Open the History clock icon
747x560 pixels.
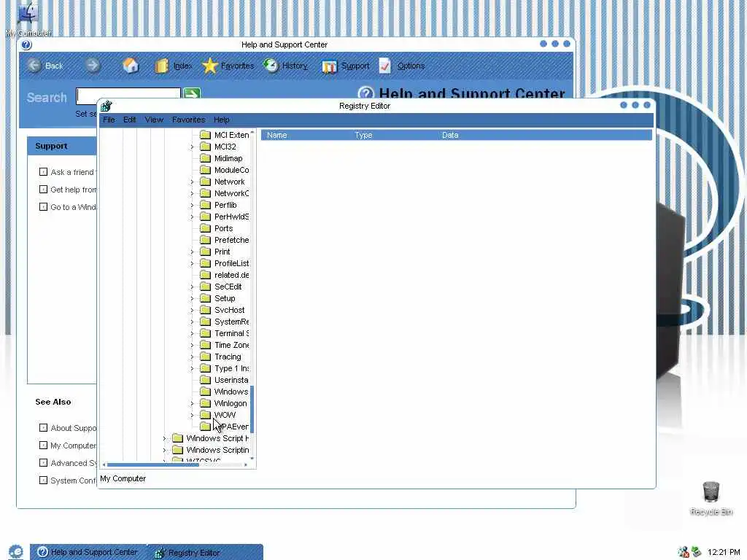tap(271, 65)
